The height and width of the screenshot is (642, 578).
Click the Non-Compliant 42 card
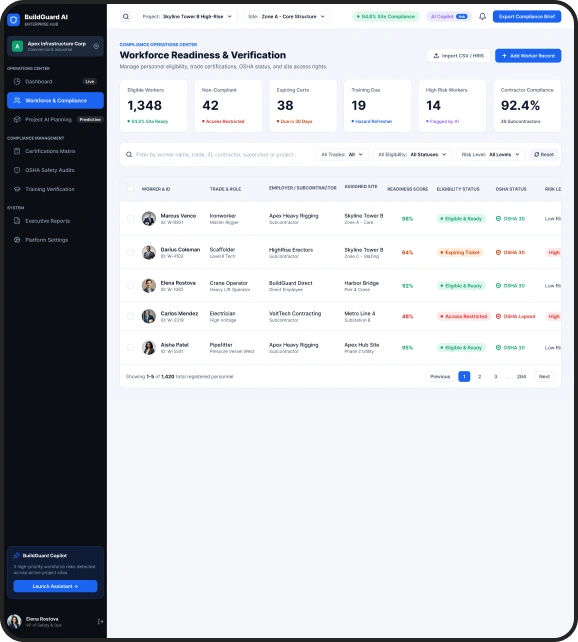(x=228, y=106)
